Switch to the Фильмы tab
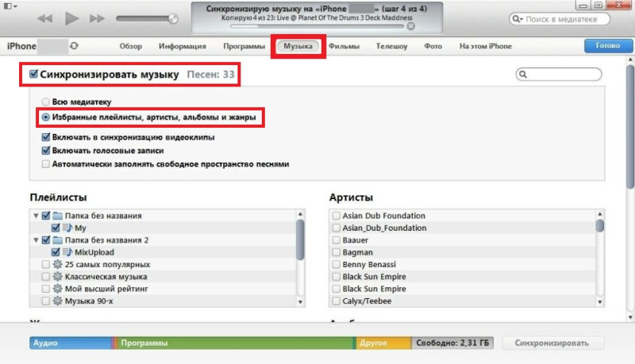The image size is (635, 364). coord(344,46)
